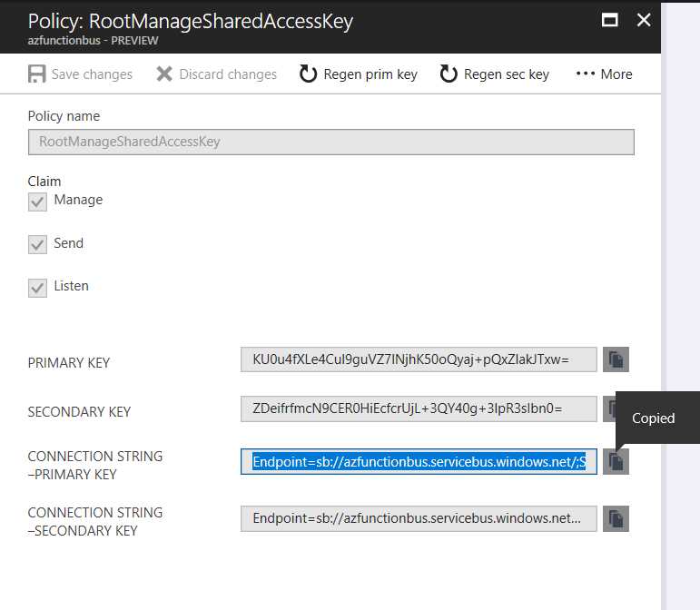The width and height of the screenshot is (700, 610).
Task: Click the Regen sec key label
Action: (507, 74)
